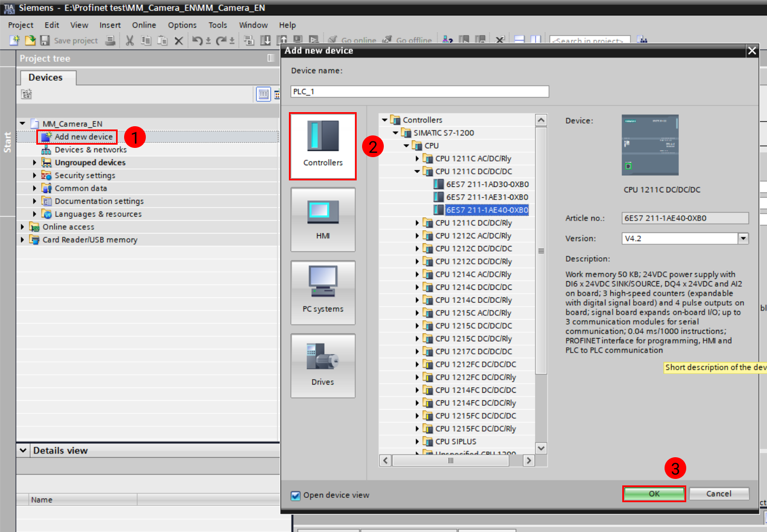The height and width of the screenshot is (532, 767).
Task: Click the Open project toolbar icon
Action: coord(30,40)
